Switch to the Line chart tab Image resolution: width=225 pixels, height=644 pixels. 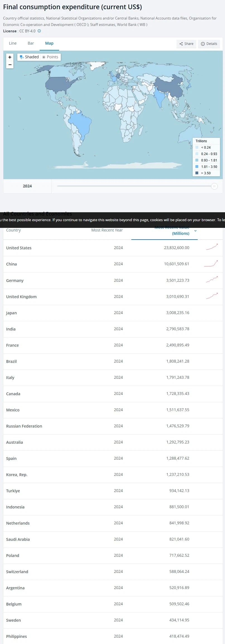pos(13,43)
